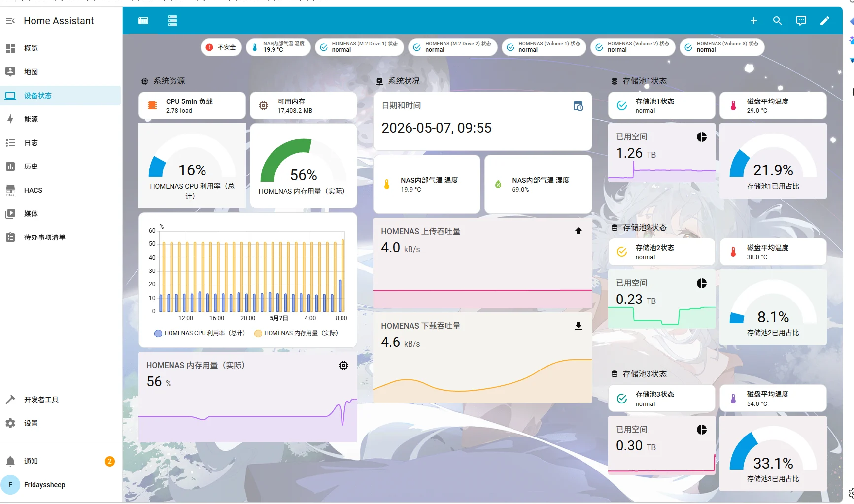Viewport: 854px width, 504px height.
Task: Open 开发者工具 developer tools
Action: pyautogui.click(x=60, y=400)
